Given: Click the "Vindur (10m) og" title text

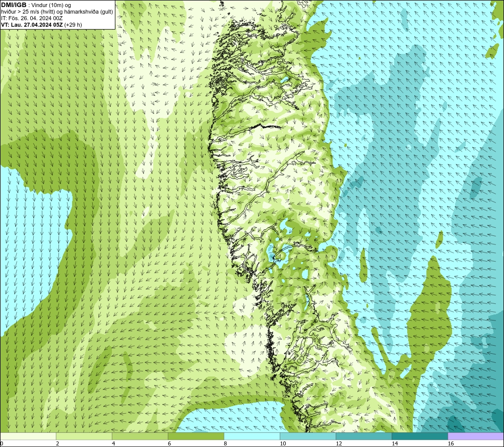Looking at the screenshot, I should 51,6.
